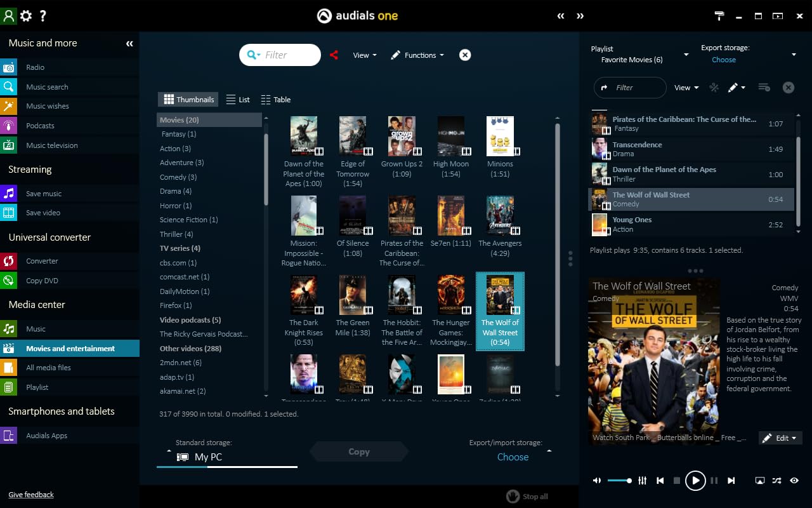The width and height of the screenshot is (812, 508).
Task: Open the Standard storage expander arrow
Action: pyautogui.click(x=169, y=451)
